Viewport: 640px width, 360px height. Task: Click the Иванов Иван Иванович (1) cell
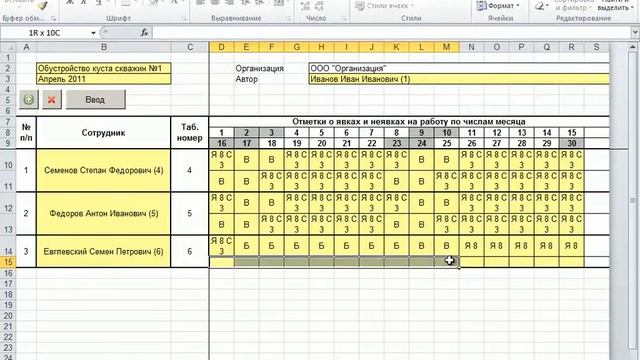459,79
